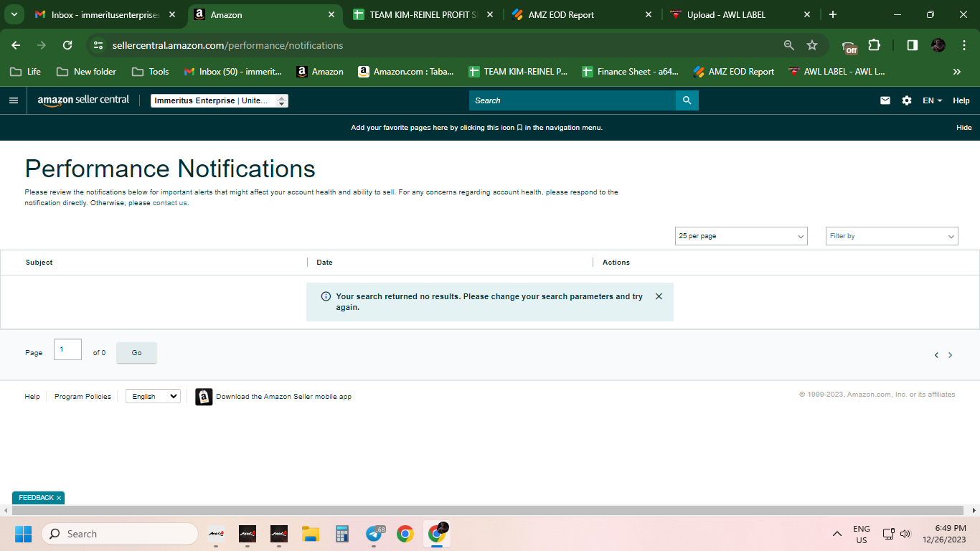Switch to the Upload - AWL LABEL tab
980x551 pixels.
pos(740,14)
